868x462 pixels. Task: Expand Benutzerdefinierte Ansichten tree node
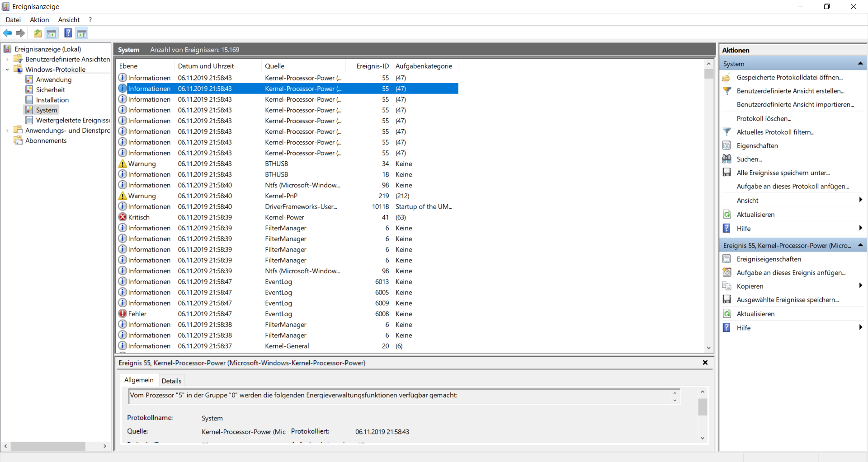(7, 60)
